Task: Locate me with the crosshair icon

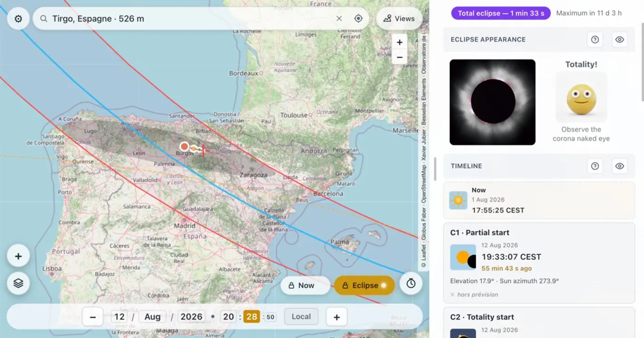Action: 358,18
